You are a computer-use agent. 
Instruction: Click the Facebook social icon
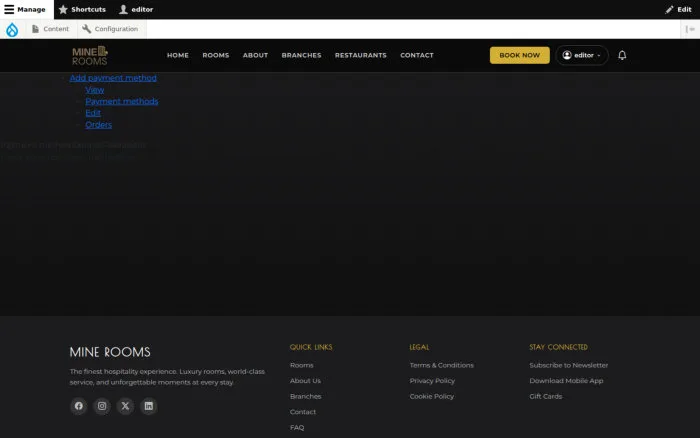79,406
